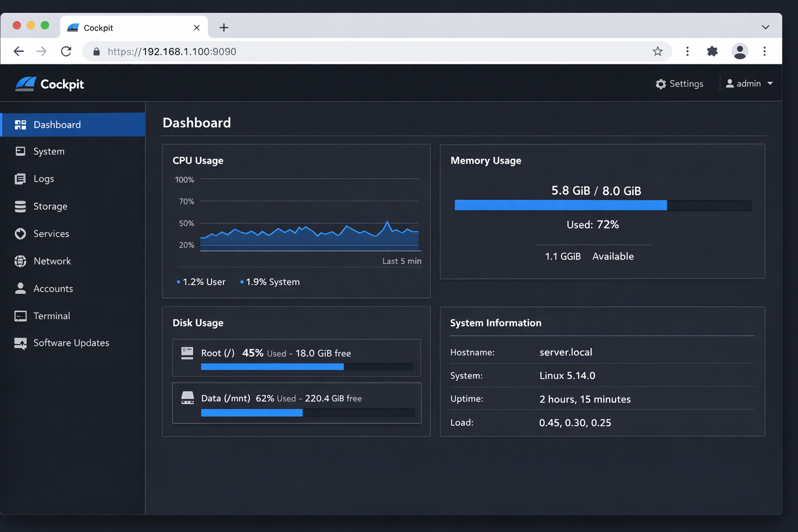Viewport: 798px width, 532px height.
Task: Click the browser extensions puzzle icon
Action: point(712,51)
